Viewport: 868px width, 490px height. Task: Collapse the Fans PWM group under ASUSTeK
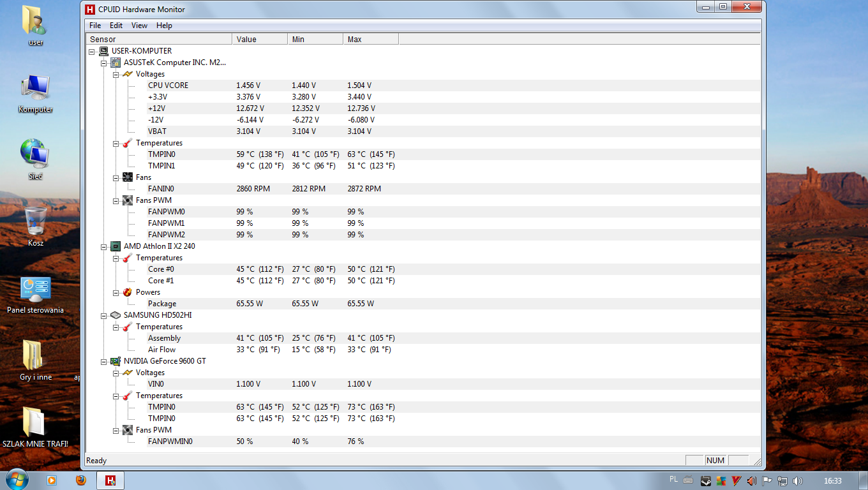click(x=116, y=200)
